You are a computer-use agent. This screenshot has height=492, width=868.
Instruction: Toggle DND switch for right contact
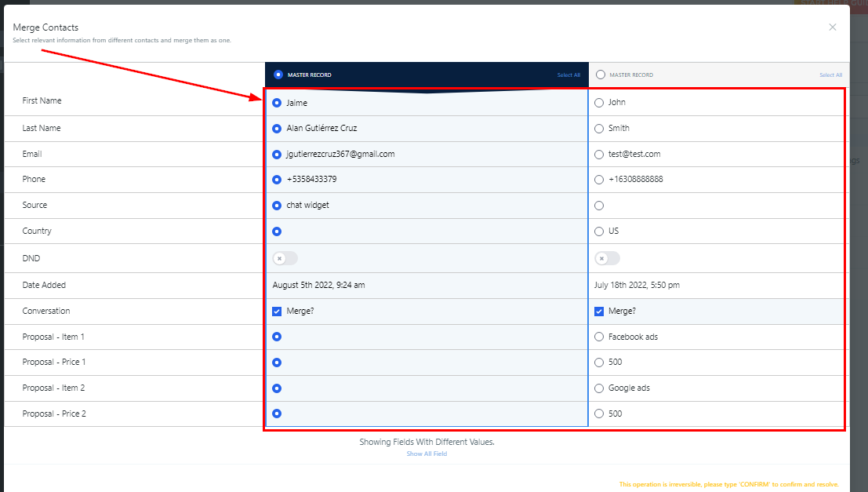[607, 258]
